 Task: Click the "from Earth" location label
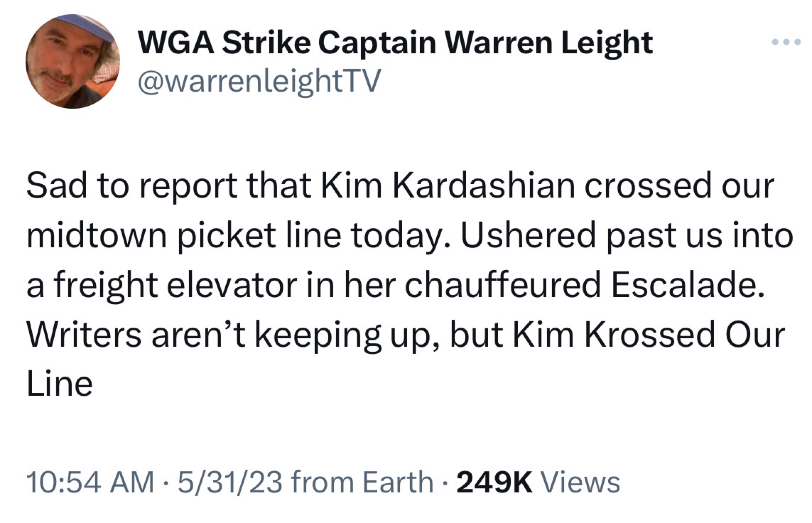(362, 482)
